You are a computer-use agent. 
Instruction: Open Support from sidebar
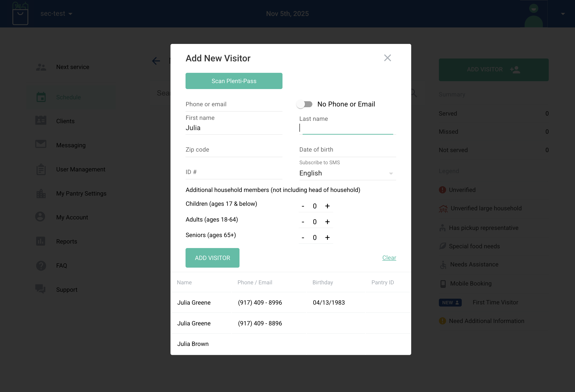(67, 290)
